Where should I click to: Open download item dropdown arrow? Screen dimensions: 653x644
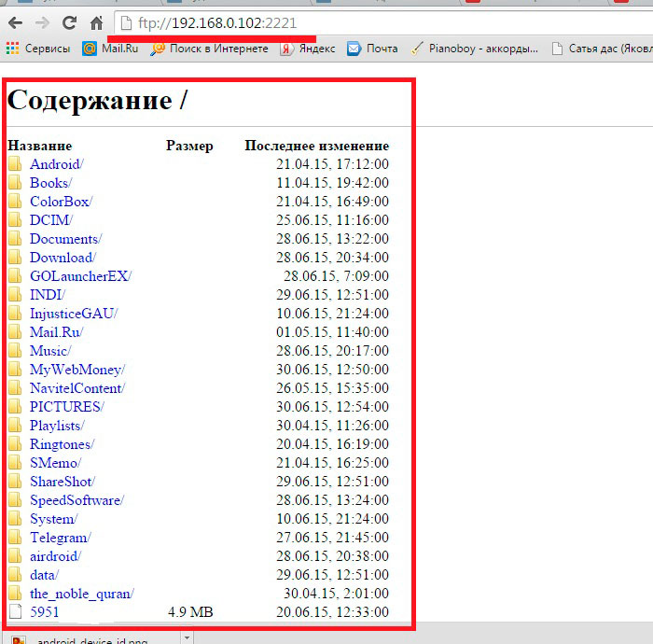point(187,637)
